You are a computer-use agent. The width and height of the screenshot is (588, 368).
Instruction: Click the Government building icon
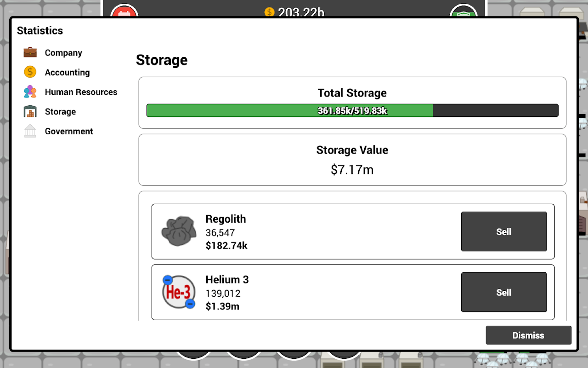pyautogui.click(x=30, y=131)
